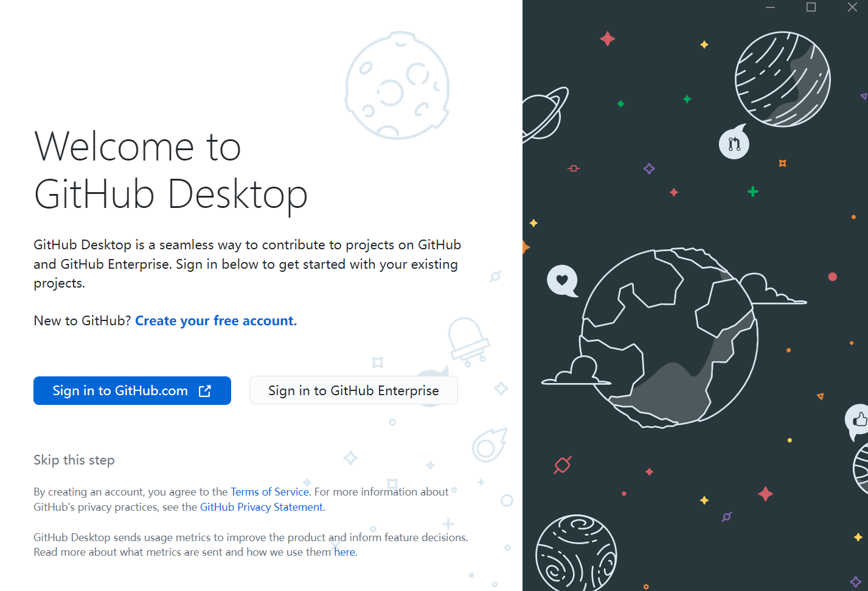Viewport: 868px width, 591px height.
Task: Open the Create your free account link
Action: (215, 320)
